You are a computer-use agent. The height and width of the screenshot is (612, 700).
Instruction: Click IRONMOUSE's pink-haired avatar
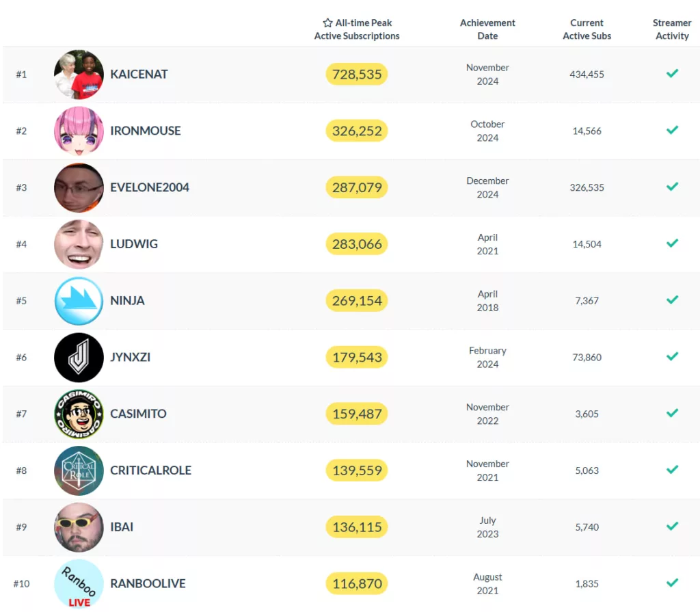point(79,131)
